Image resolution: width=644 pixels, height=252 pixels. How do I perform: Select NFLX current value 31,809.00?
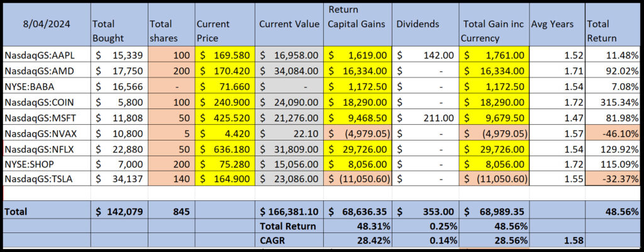pyautogui.click(x=289, y=149)
